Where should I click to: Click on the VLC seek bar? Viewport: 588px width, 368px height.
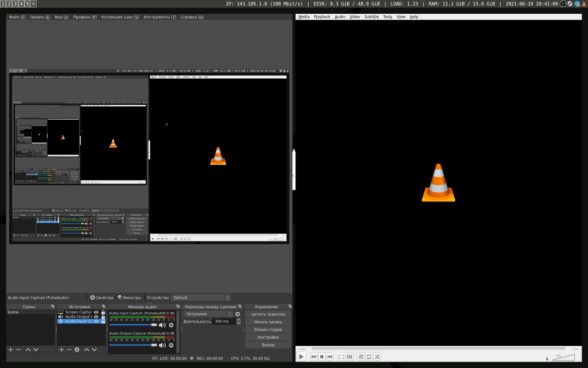[x=439, y=349]
